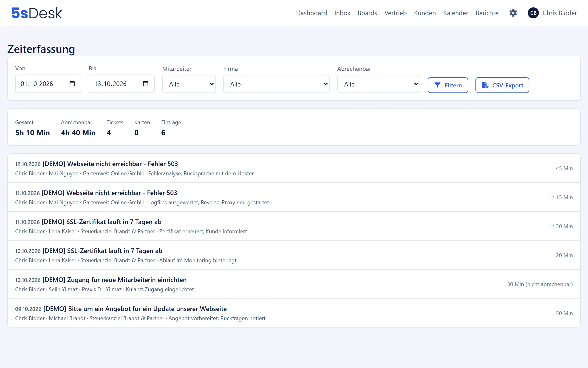
Task: Click the Einträge count 6
Action: (163, 133)
